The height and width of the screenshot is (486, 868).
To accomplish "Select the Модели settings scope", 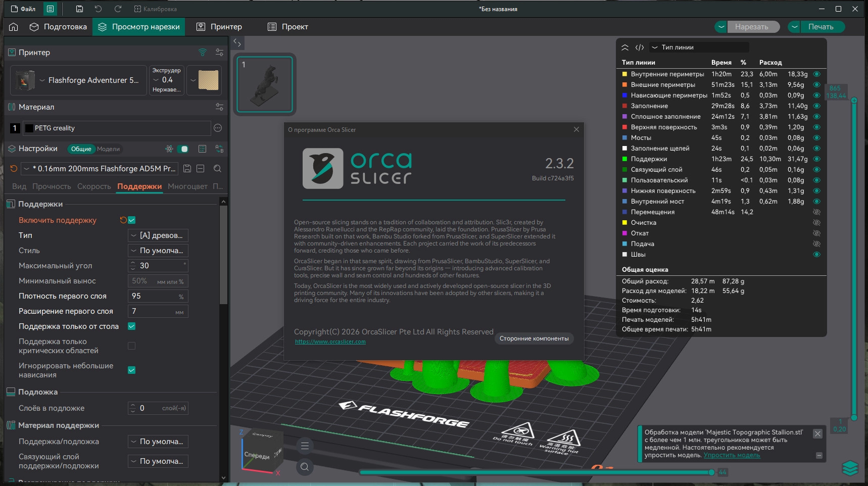I will pos(108,149).
